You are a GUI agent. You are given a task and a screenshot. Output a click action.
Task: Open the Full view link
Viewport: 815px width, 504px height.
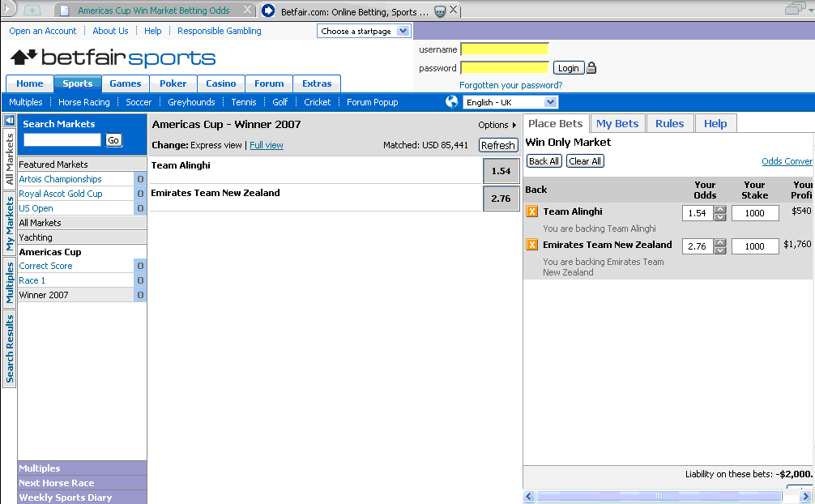pos(267,145)
